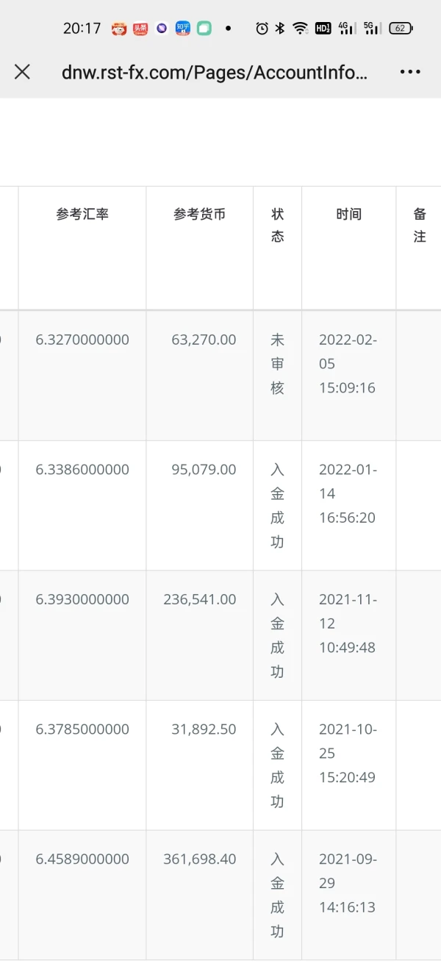Open the three-dot more options menu

click(x=410, y=71)
